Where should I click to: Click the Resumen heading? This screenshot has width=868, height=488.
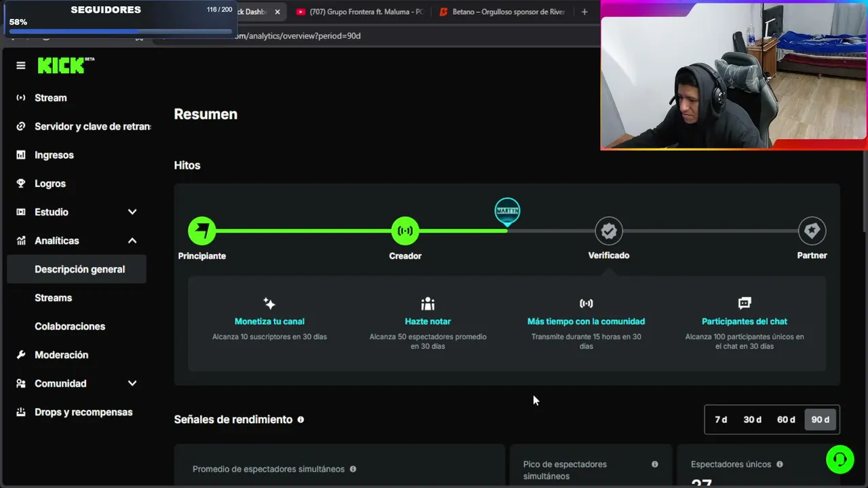point(205,114)
